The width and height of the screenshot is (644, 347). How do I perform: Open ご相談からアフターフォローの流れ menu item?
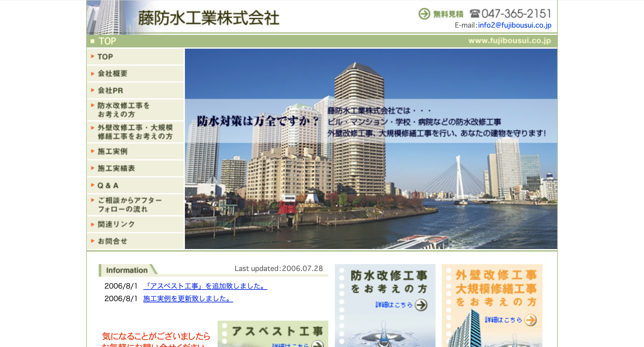point(130,205)
